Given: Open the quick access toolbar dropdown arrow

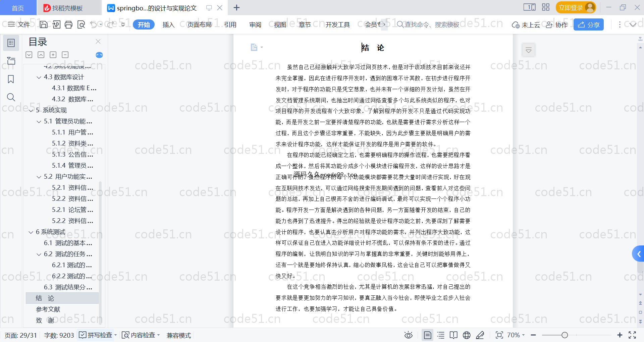Looking at the screenshot, I should (123, 24).
